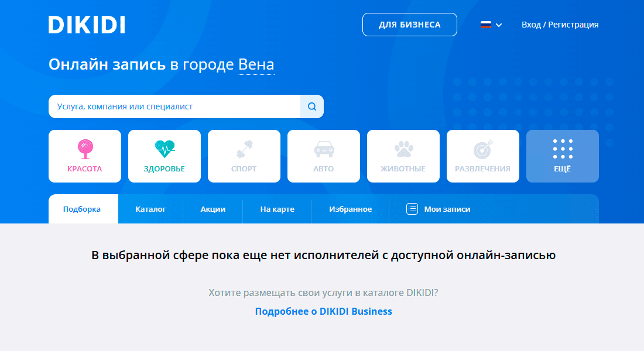This screenshot has width=644, height=351.
Task: Open the Красота beauty category
Action: [x=85, y=156]
